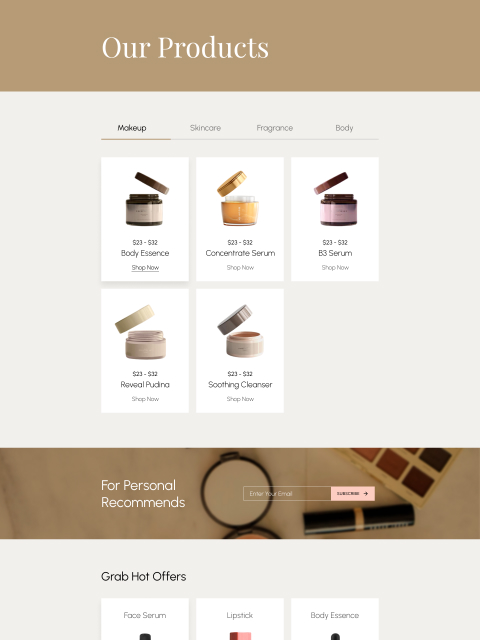
Task: Focus the Enter Your Email field
Action: 287,493
